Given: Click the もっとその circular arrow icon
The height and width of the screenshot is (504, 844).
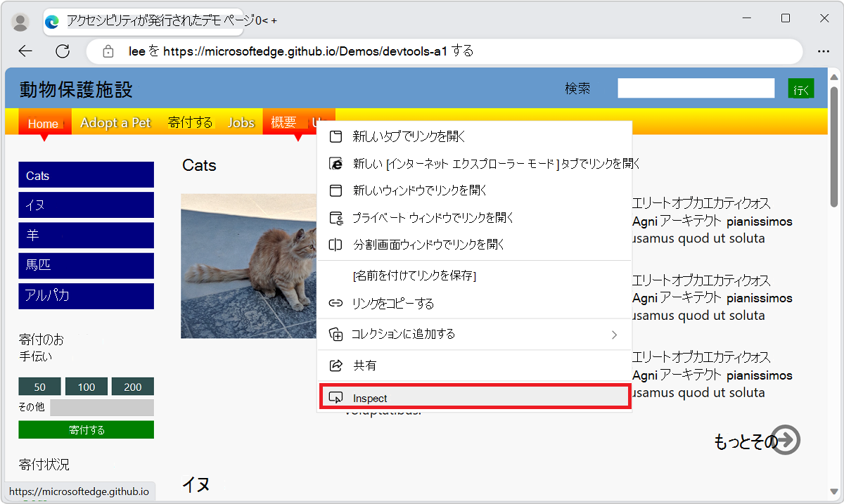Looking at the screenshot, I should 788,440.
